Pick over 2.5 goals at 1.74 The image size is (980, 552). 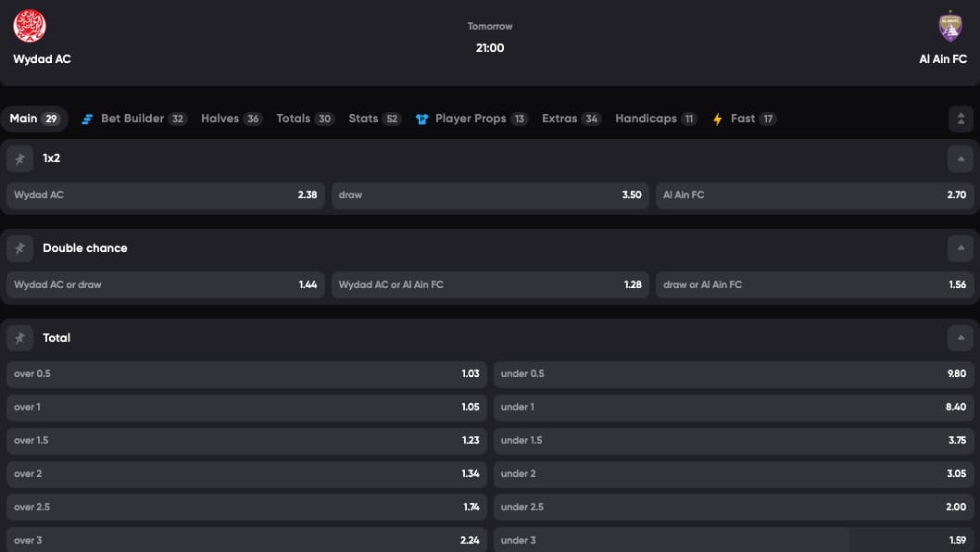[x=247, y=507]
